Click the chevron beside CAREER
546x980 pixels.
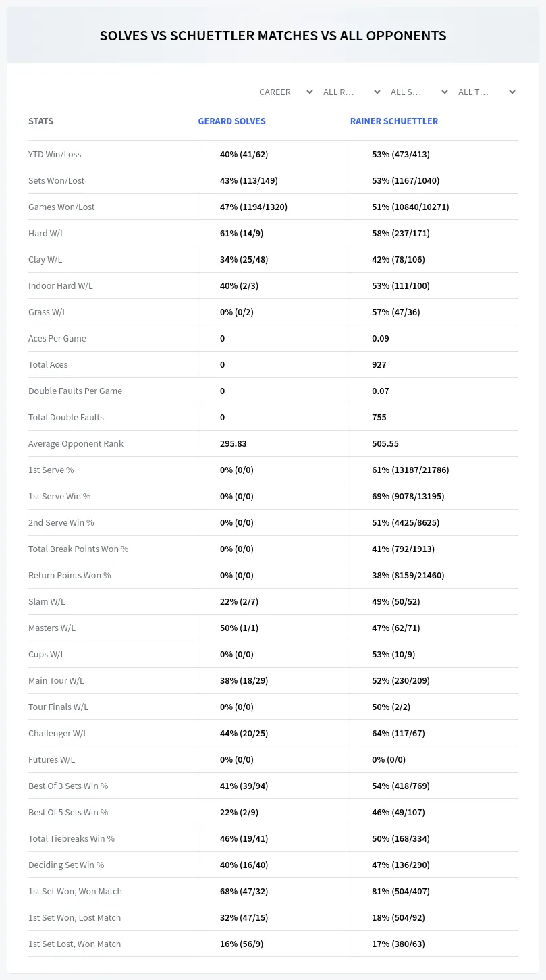point(309,92)
